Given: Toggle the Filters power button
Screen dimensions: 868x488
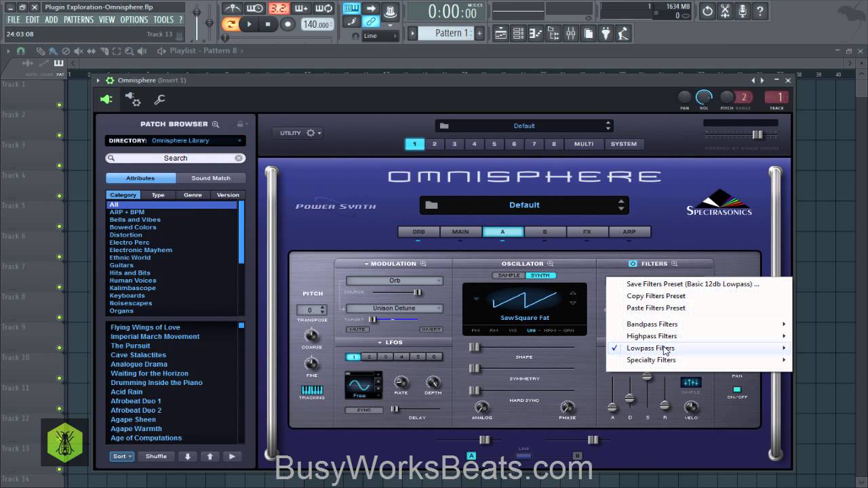Looking at the screenshot, I should (633, 264).
